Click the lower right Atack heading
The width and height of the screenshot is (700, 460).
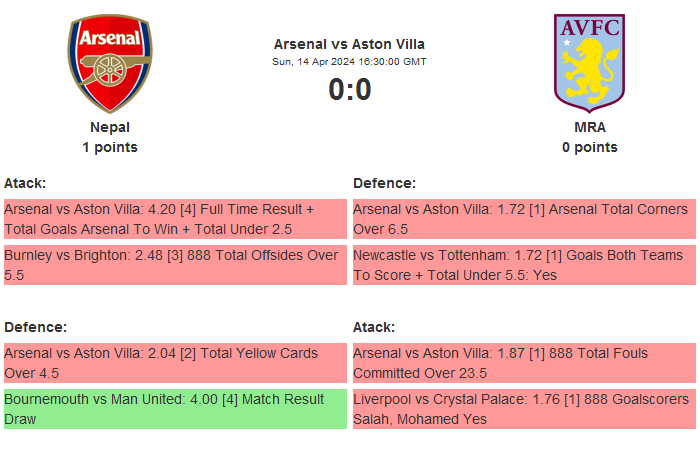coord(374,327)
